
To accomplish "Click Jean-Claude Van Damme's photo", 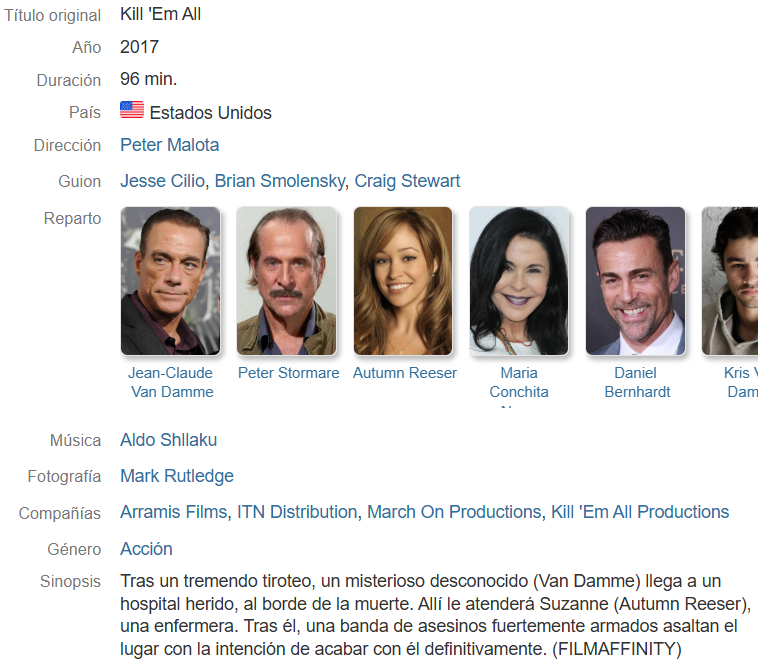I will [170, 281].
